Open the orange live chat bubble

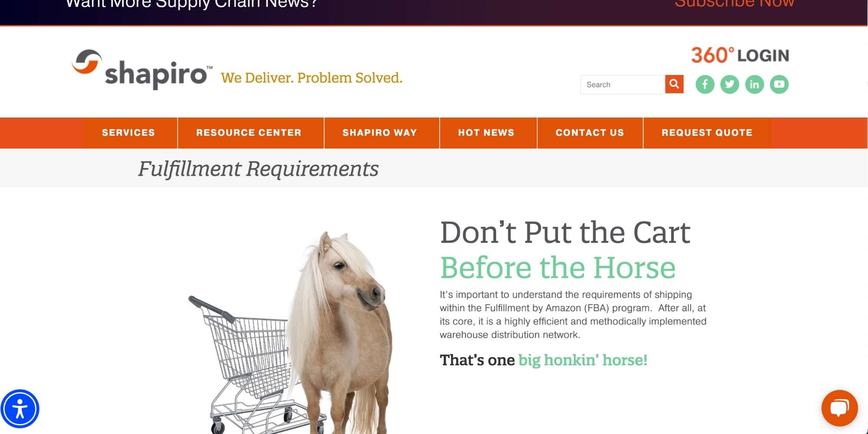839,408
